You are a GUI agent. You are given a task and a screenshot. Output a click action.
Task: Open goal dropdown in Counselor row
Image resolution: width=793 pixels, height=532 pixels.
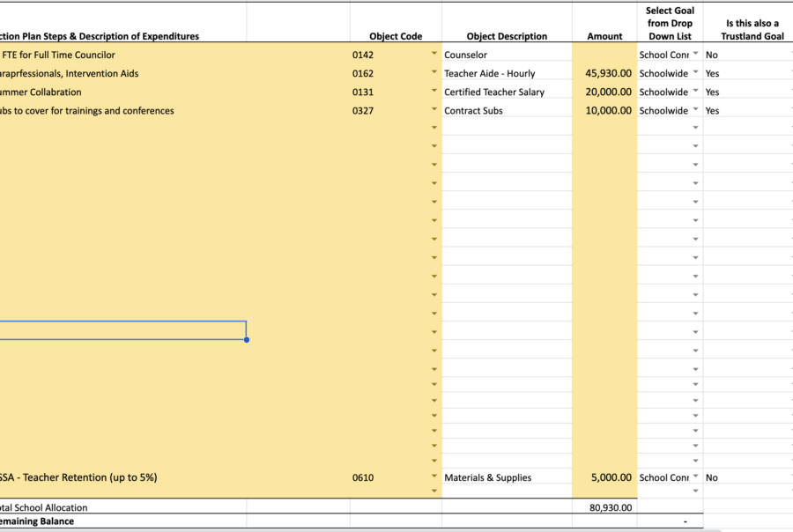pyautogui.click(x=695, y=54)
